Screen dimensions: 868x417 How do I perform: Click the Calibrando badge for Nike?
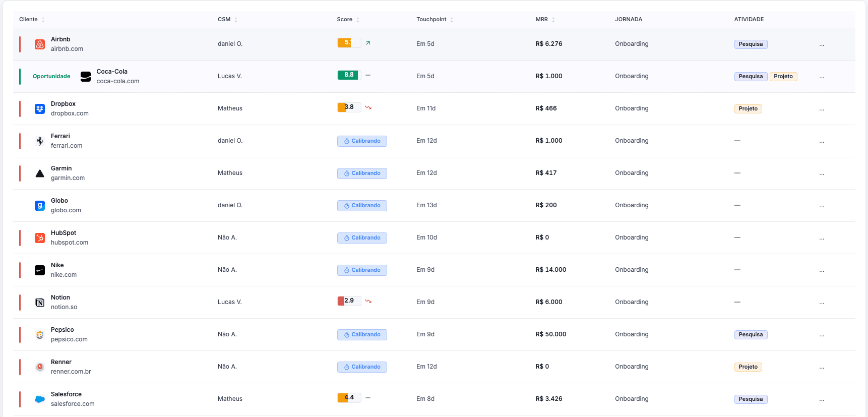tap(362, 270)
